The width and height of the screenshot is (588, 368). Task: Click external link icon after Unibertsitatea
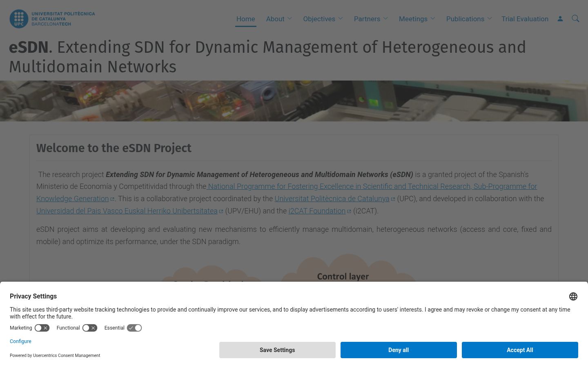click(221, 211)
